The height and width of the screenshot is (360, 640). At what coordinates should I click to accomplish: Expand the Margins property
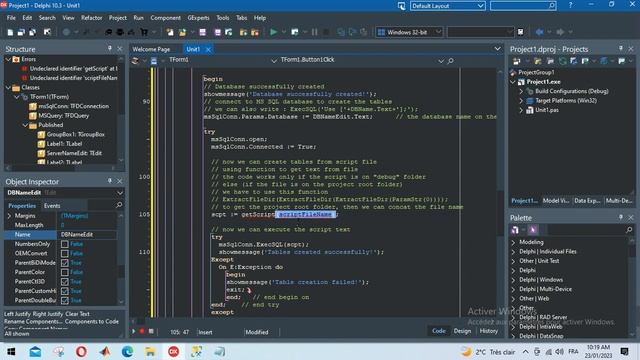point(9,216)
